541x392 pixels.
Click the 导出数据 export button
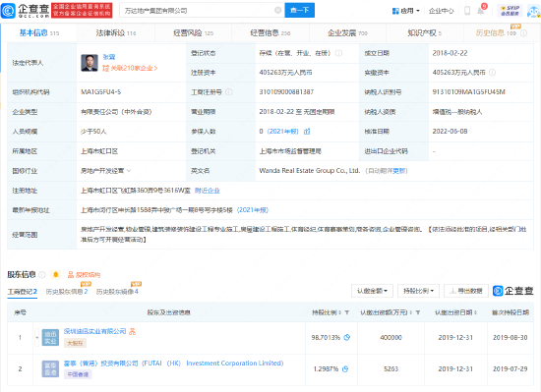point(466,291)
